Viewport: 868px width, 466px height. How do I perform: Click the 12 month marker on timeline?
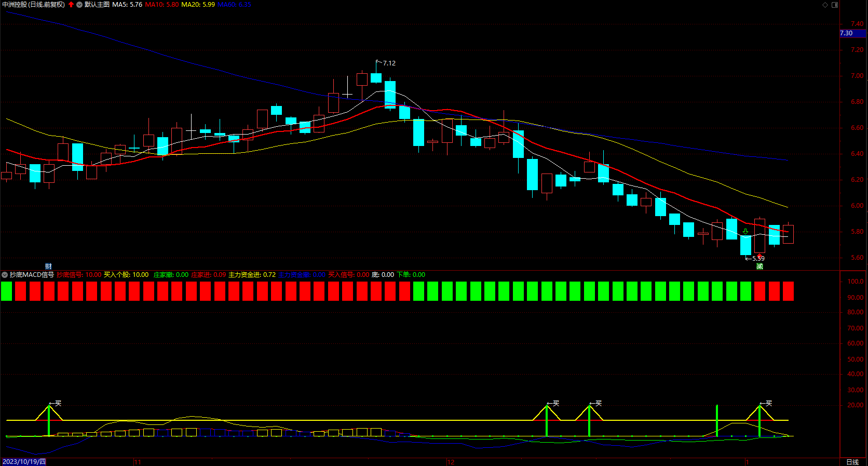click(x=451, y=462)
